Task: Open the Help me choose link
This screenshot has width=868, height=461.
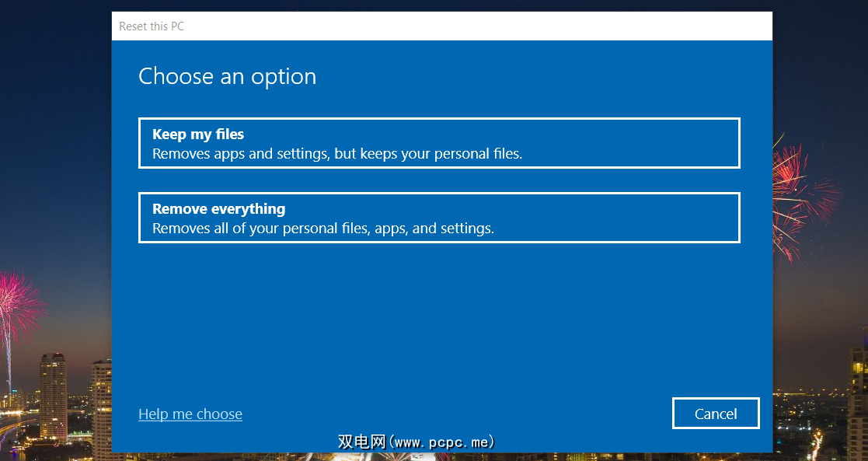Action: pyautogui.click(x=190, y=414)
